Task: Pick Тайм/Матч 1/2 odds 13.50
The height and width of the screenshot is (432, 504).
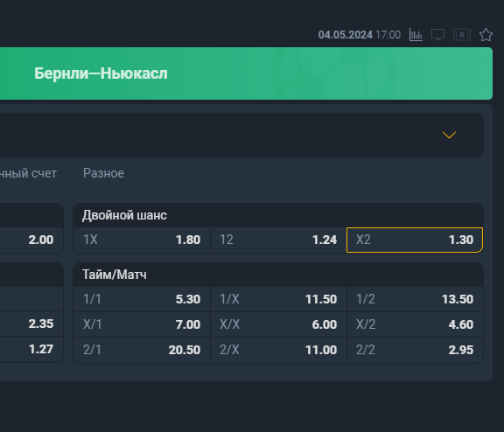Action: coord(415,299)
